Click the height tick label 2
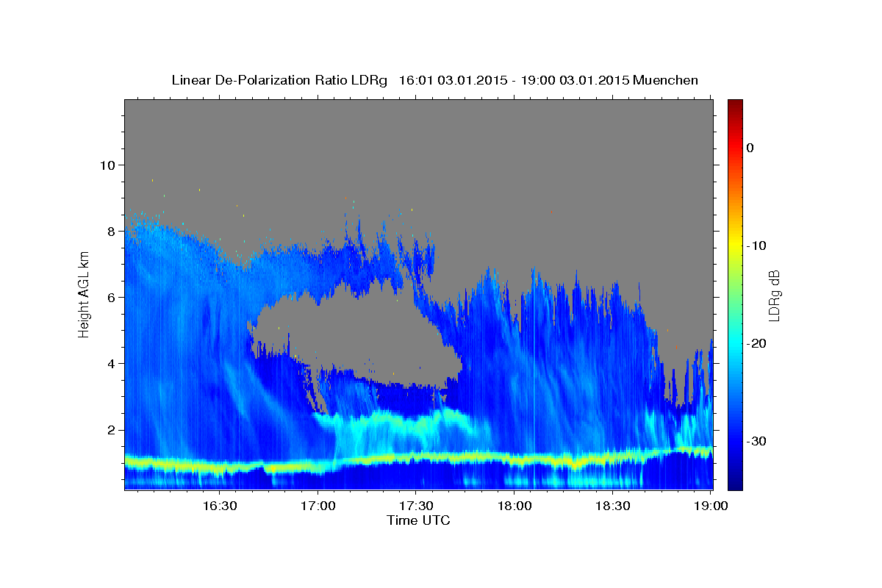 pos(111,430)
